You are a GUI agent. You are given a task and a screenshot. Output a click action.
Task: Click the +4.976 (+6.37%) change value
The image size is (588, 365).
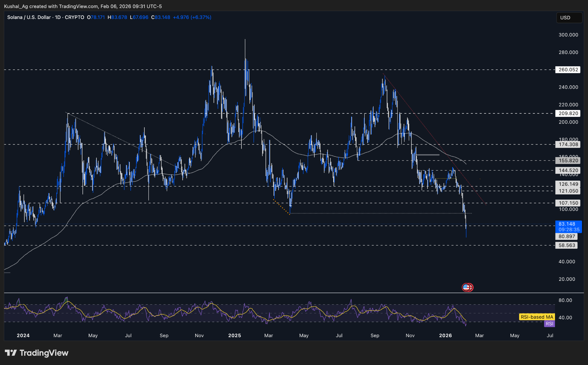click(x=192, y=17)
